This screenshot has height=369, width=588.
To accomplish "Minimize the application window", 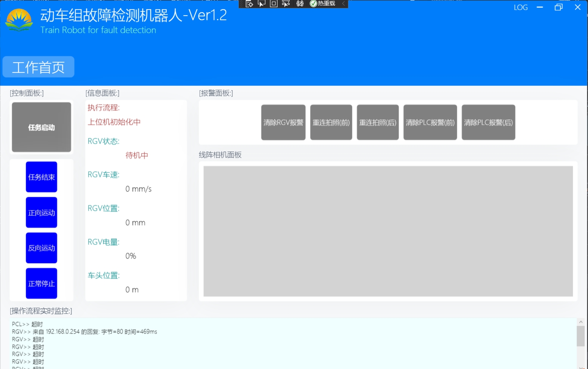I will click(540, 7).
